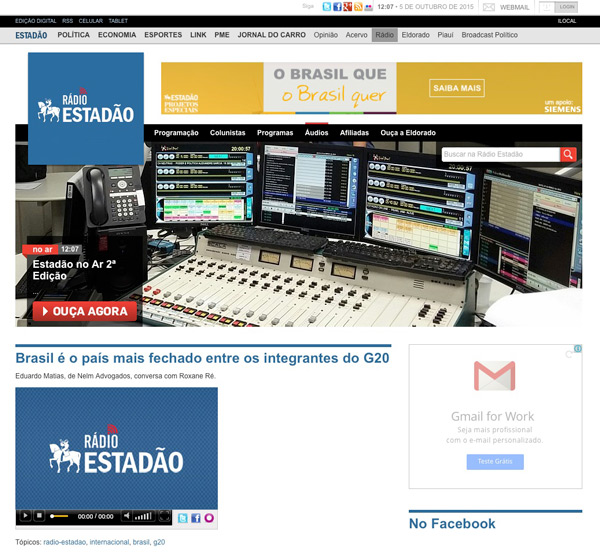Stop the audio player
Viewport: 600px width, 557px height.
coord(40,516)
